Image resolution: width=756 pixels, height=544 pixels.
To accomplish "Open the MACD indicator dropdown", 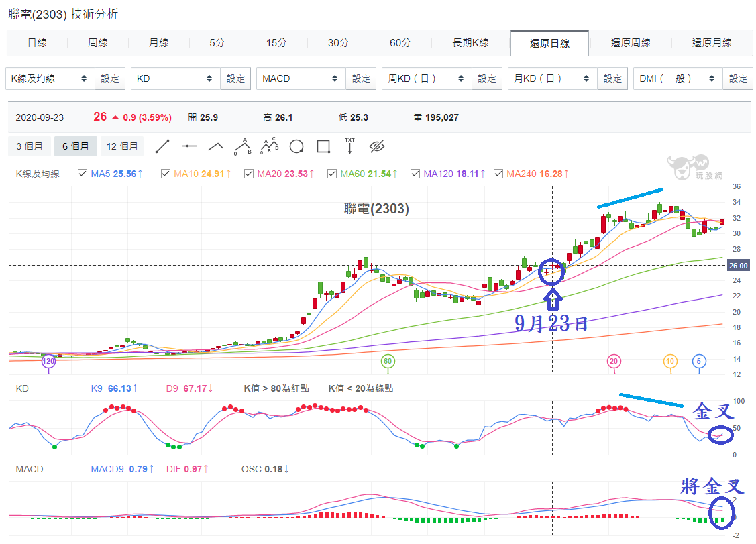I will [x=301, y=78].
